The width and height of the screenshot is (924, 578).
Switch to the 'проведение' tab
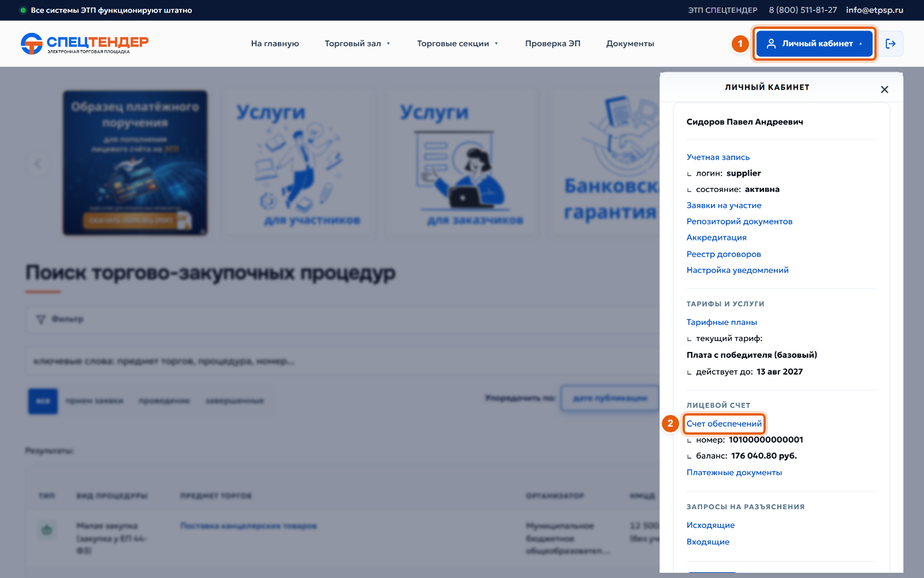coord(165,401)
